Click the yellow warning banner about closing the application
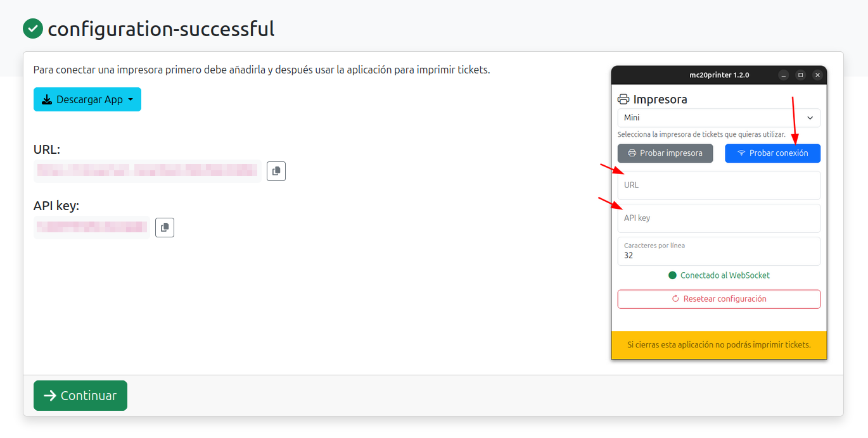Screen dimensions: 868x438 click(719, 344)
